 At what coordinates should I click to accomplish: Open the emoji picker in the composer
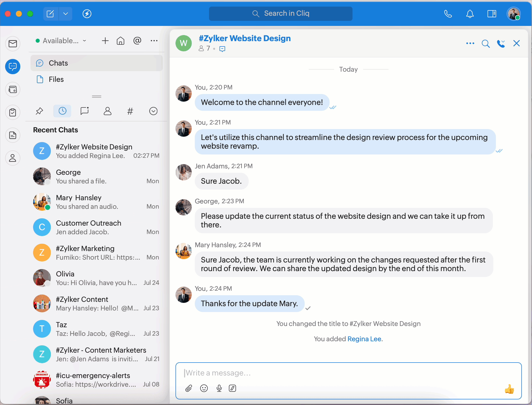(204, 388)
